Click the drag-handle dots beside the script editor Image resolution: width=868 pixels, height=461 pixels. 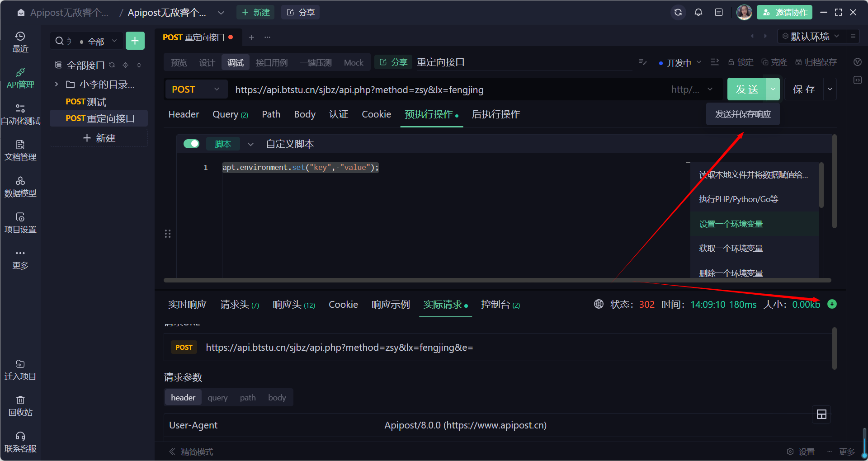click(168, 234)
